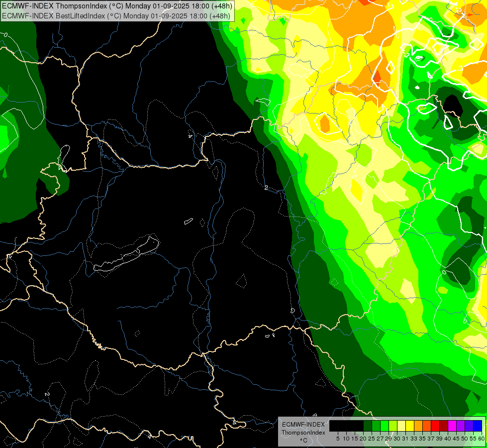Click the dark green 20–25 legend swatch
Image resolution: width=487 pixels, height=448 pixels.
tap(368, 426)
